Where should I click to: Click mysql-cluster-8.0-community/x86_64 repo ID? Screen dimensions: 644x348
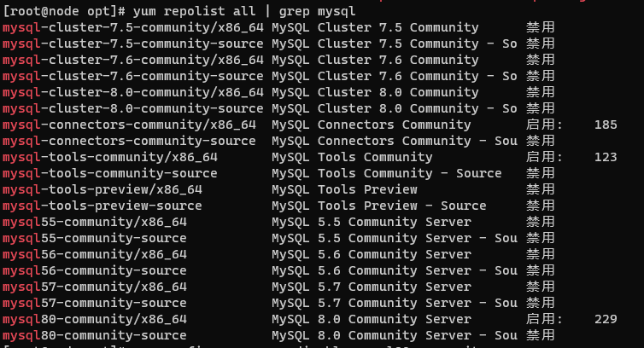pos(133,92)
